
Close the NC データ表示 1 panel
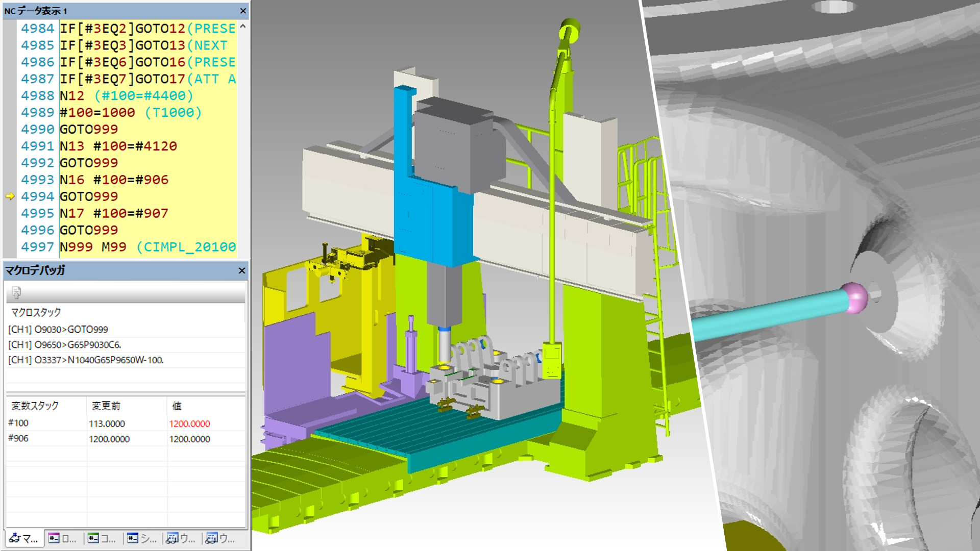coord(243,11)
